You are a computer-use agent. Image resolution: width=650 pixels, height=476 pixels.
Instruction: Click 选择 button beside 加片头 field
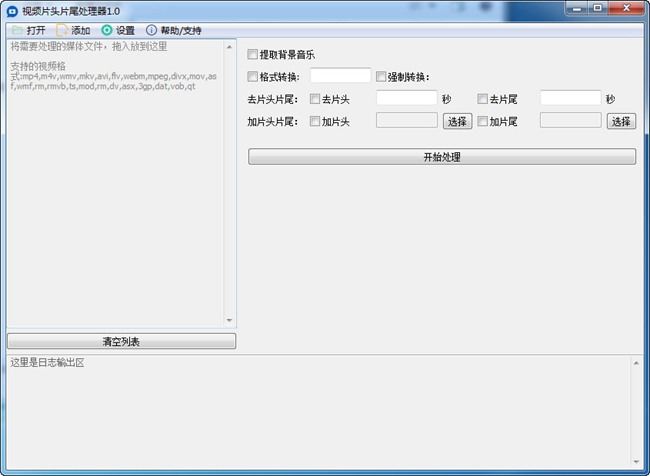(x=457, y=121)
